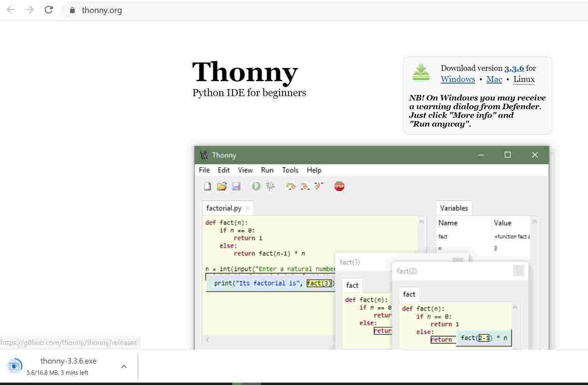
Task: Click the Name column header
Action: click(x=448, y=223)
